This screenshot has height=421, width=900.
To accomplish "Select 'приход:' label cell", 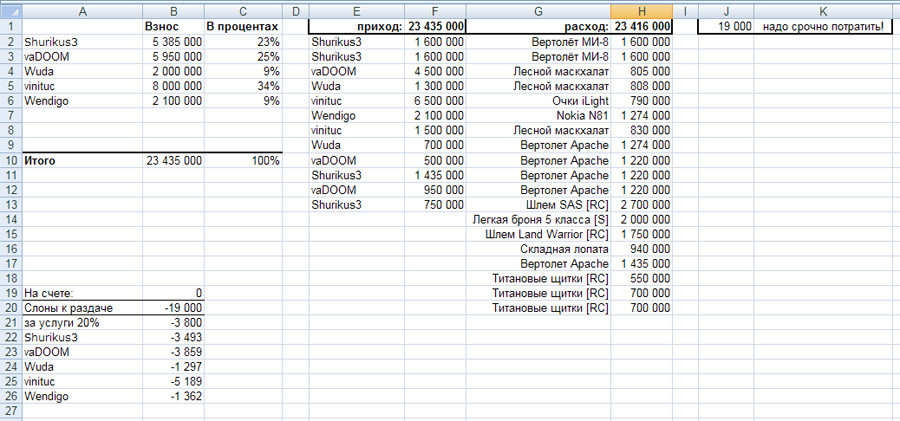I will tap(356, 26).
